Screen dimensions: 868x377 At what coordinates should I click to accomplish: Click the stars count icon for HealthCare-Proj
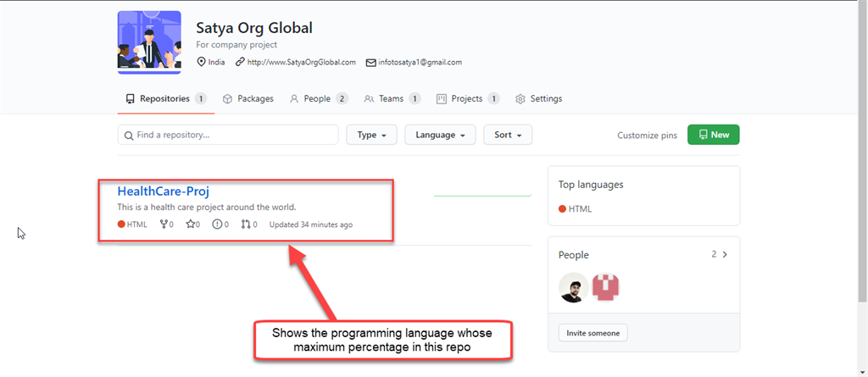pos(192,225)
